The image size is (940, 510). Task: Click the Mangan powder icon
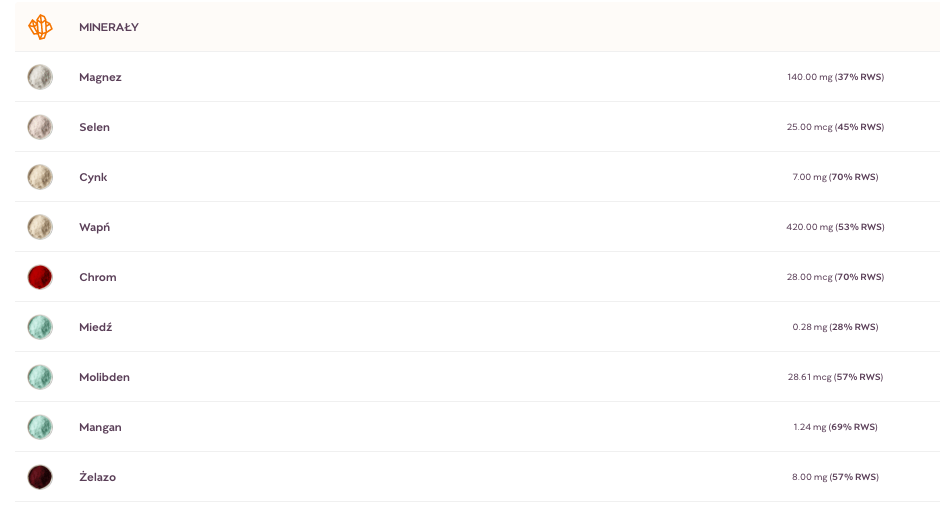pyautogui.click(x=40, y=427)
